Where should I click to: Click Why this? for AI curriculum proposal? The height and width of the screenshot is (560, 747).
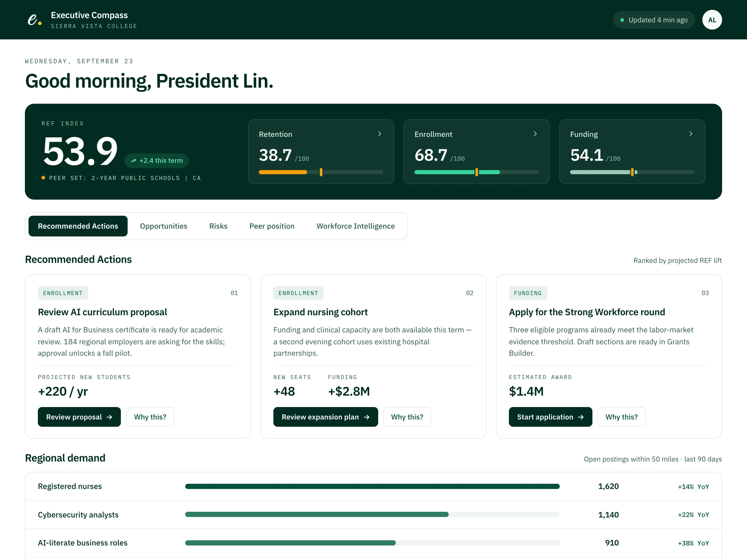click(x=150, y=417)
